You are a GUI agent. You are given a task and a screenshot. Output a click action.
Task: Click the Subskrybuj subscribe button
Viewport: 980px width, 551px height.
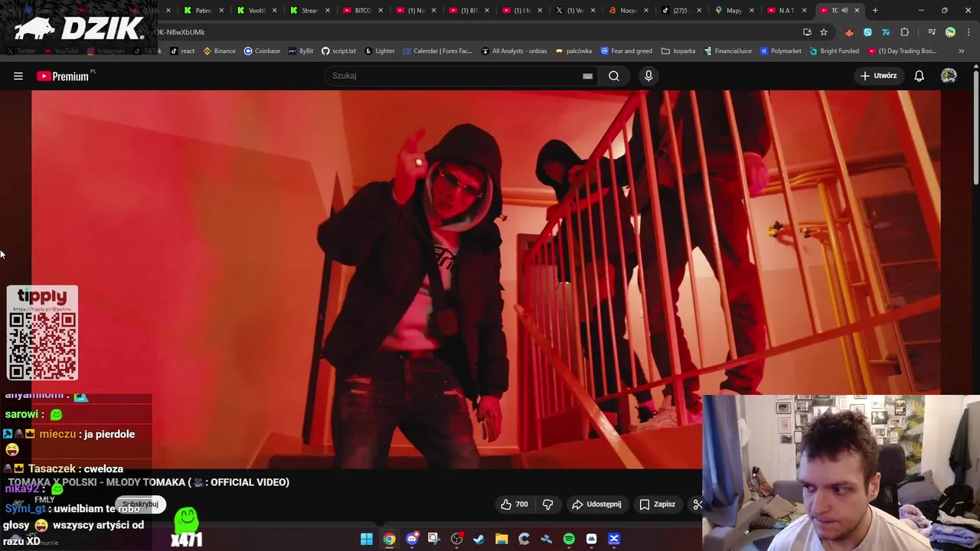click(141, 504)
